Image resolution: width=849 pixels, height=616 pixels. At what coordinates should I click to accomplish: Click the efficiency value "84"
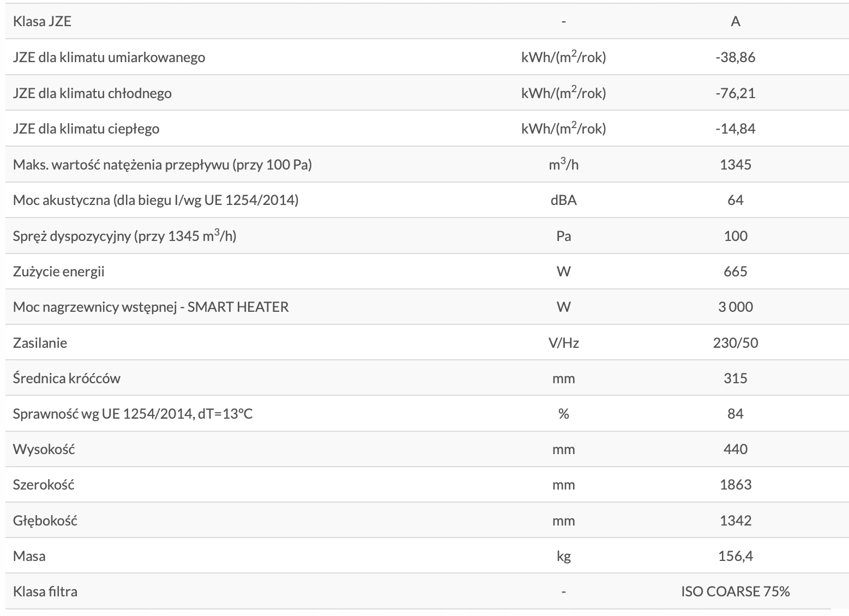[735, 414]
